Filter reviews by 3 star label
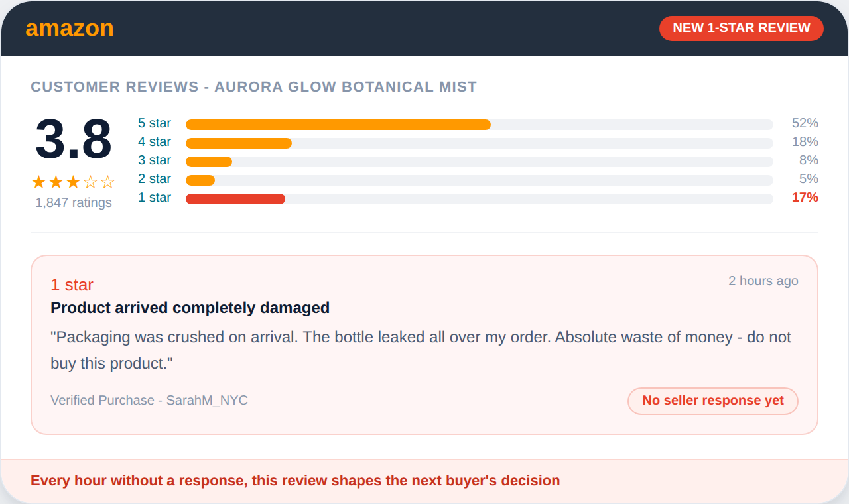The height and width of the screenshot is (504, 849). pyautogui.click(x=155, y=160)
